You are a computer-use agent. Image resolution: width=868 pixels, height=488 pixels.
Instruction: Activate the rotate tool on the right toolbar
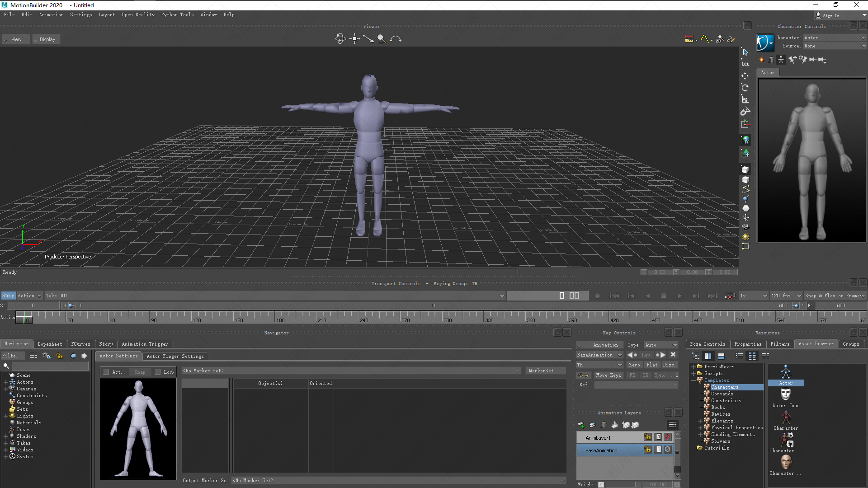(x=745, y=88)
